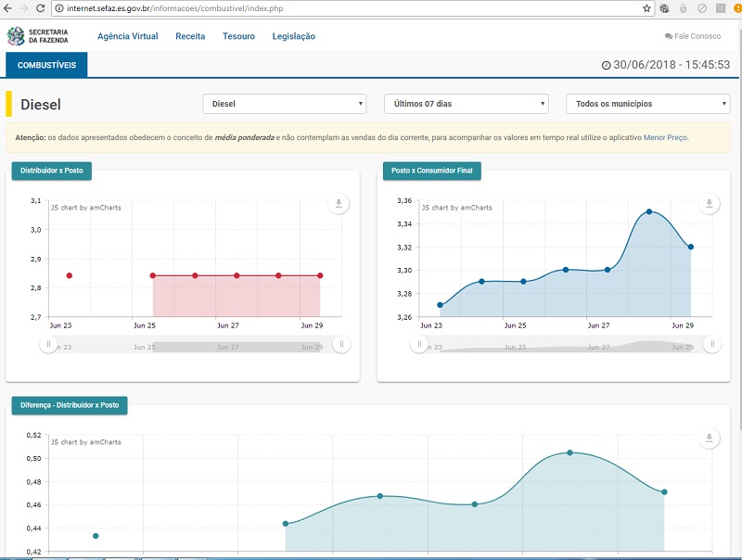The image size is (742, 560).
Task: Open the fuel type dropdown showing Diesel
Action: pyautogui.click(x=285, y=104)
